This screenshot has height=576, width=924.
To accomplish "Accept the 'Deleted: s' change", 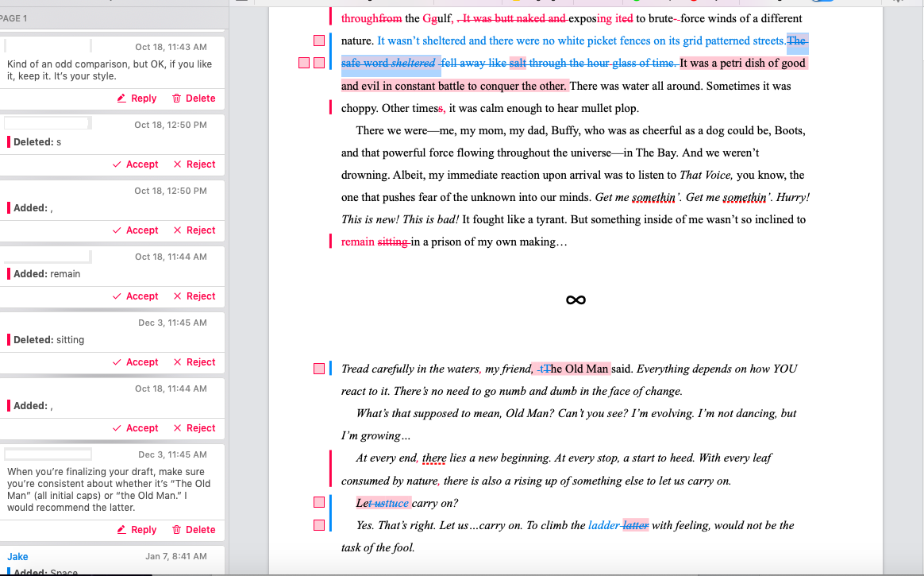I will 136,164.
